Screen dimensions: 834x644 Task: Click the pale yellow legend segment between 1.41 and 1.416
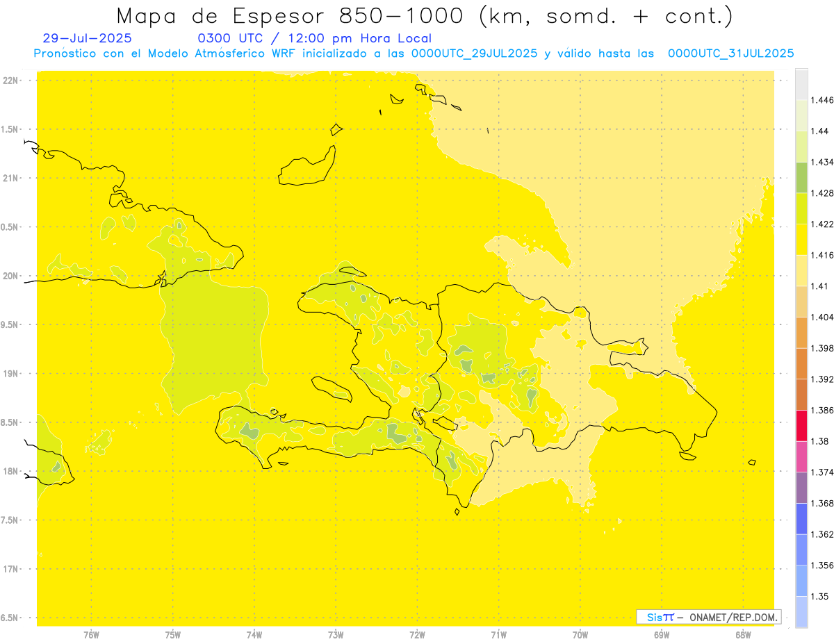[801, 270]
